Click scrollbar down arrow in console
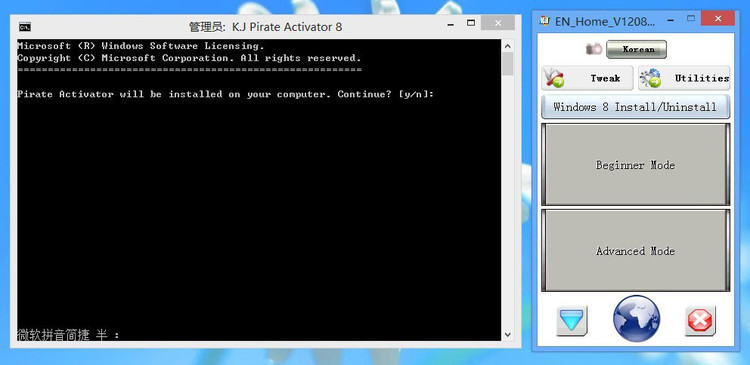Image resolution: width=750 pixels, height=365 pixels. 507,335
